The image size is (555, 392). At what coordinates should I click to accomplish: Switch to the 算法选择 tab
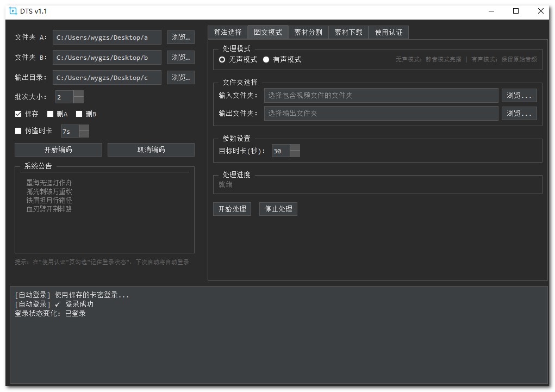228,33
